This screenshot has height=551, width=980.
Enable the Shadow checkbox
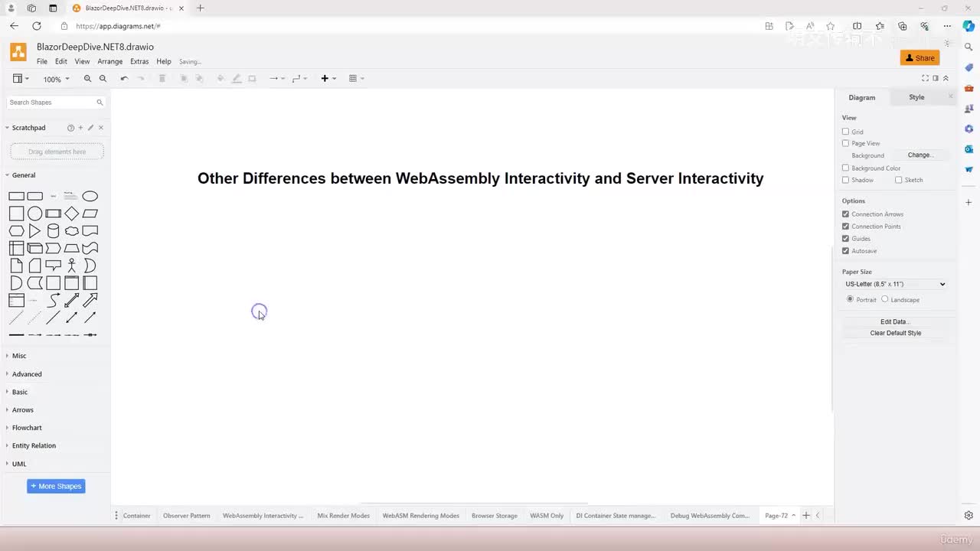pos(845,180)
